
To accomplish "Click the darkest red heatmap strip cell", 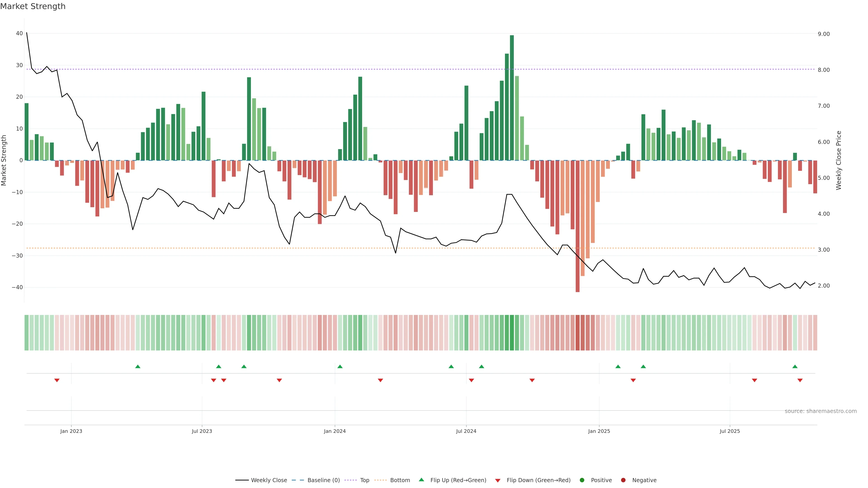I will tap(578, 332).
